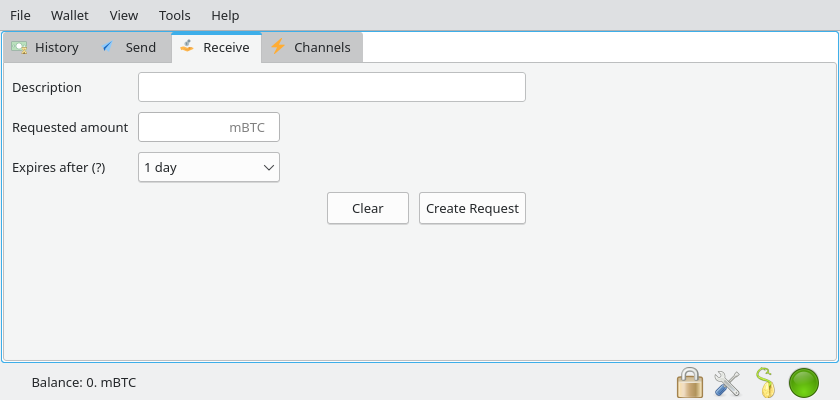Click the lightning bolt Channels icon
Image resolution: width=840 pixels, height=400 pixels.
click(278, 47)
